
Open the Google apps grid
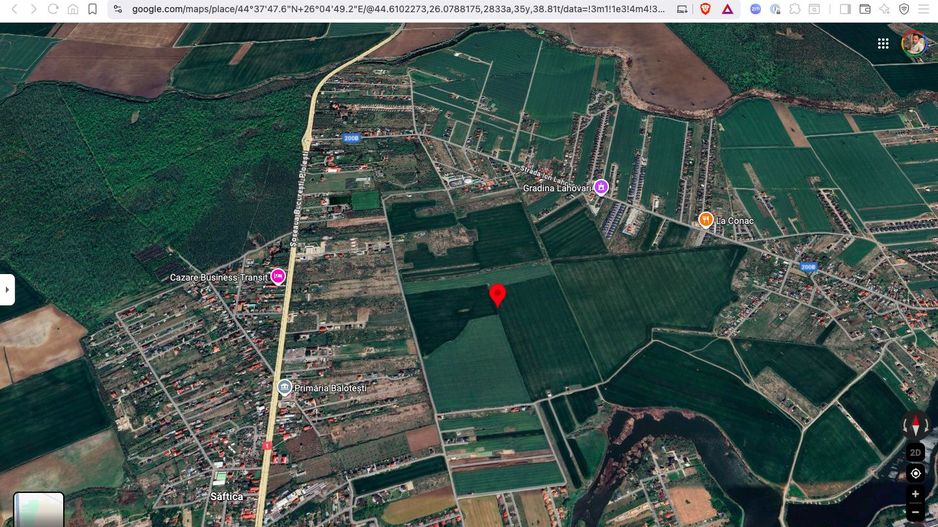pos(883,44)
